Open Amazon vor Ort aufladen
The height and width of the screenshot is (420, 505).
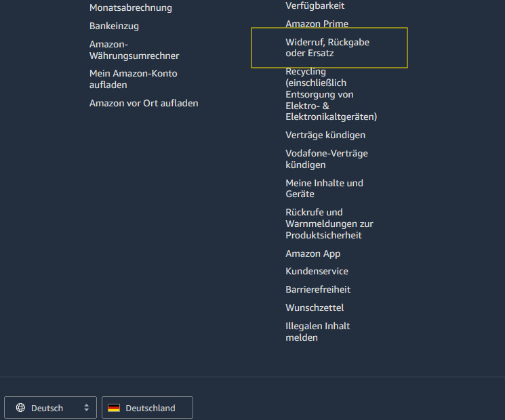[x=144, y=103]
